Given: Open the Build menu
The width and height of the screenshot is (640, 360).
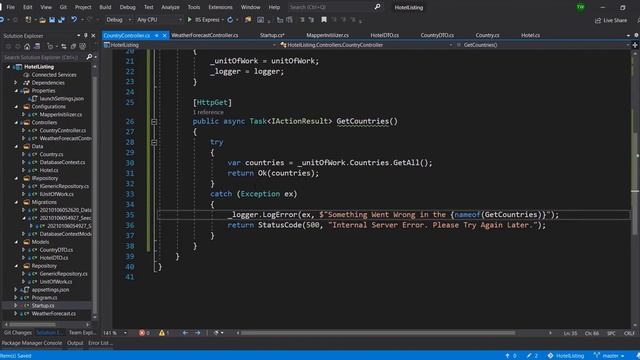Looking at the screenshot, I should pos(105,7).
